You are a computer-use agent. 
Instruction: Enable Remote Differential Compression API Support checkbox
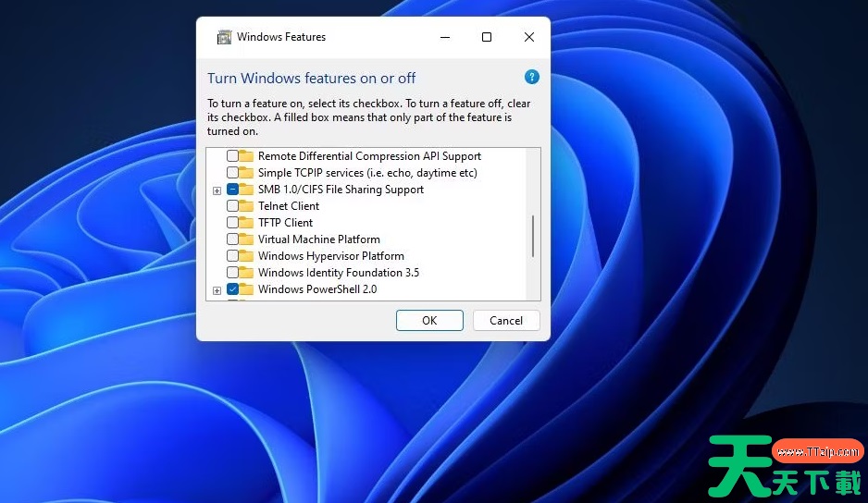232,156
